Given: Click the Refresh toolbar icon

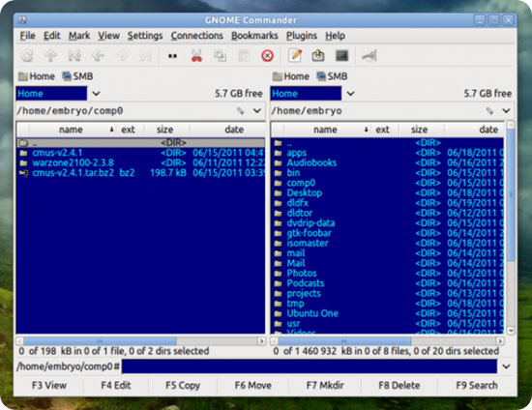Looking at the screenshot, I should pyautogui.click(x=27, y=56).
